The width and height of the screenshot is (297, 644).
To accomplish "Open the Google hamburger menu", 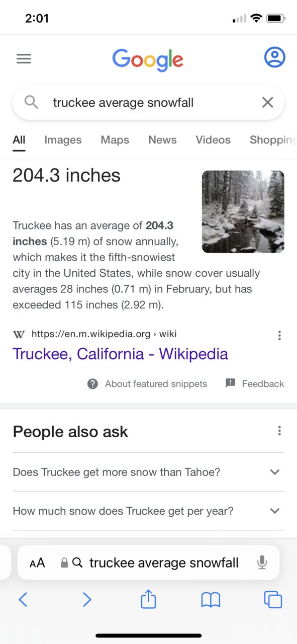I will point(24,59).
